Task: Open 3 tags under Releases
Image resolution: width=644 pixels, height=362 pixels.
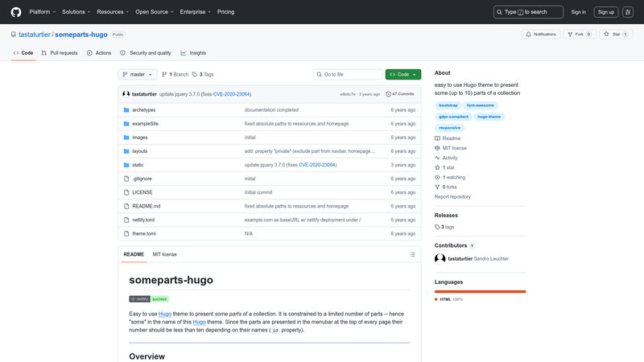Action: [444, 227]
